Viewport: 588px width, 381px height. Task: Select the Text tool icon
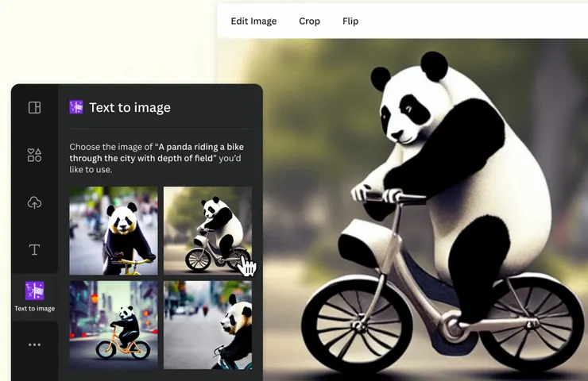pos(34,249)
